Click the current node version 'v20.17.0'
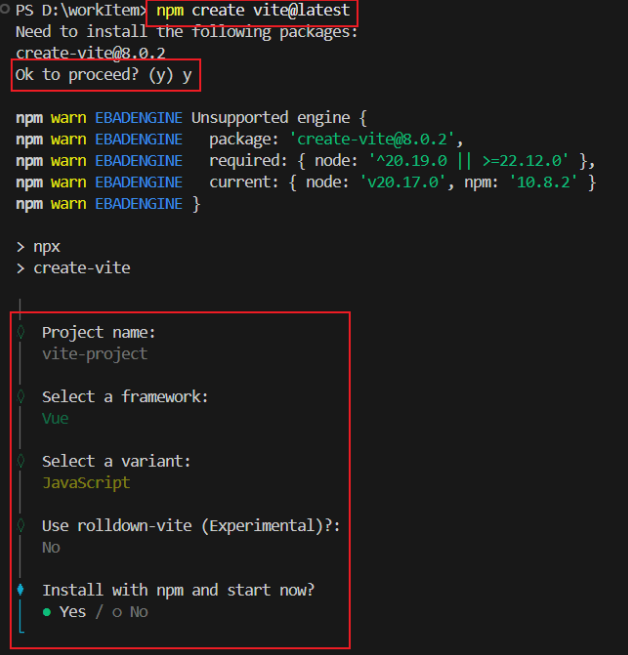Screen dimensions: 628x655 coord(402,182)
